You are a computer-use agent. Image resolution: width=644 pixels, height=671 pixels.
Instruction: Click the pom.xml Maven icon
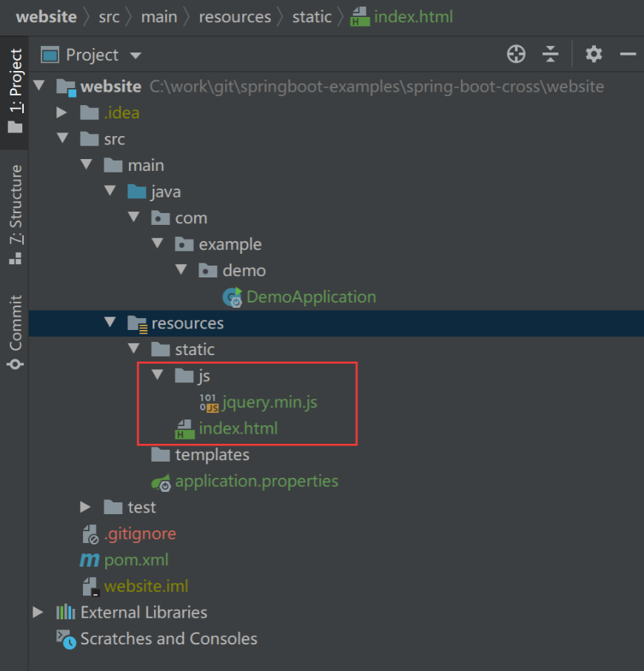coord(90,560)
